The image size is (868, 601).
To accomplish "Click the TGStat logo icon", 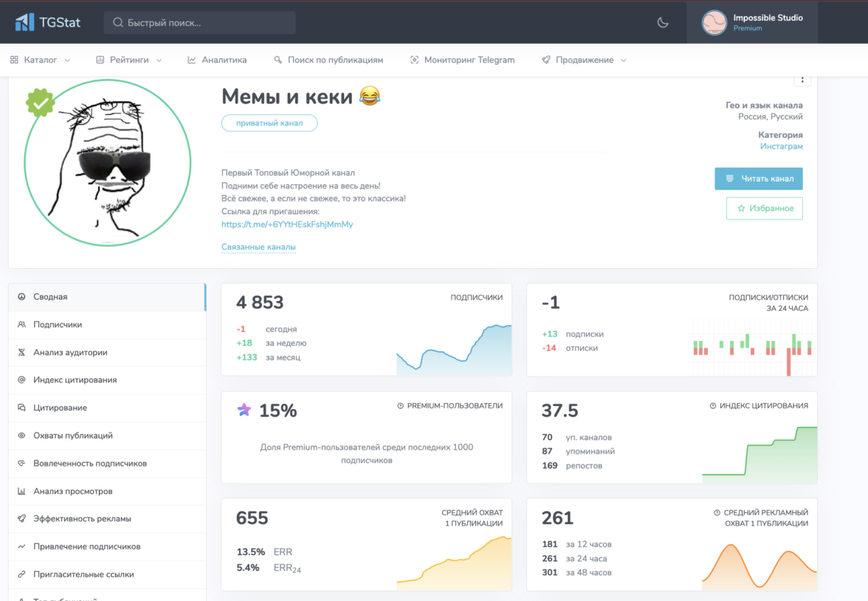I will pyautogui.click(x=25, y=22).
